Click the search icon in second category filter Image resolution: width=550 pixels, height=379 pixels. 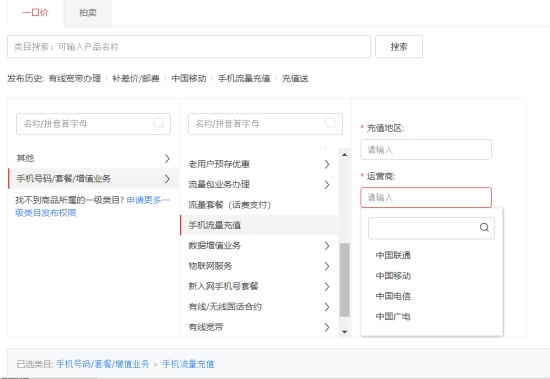point(330,124)
